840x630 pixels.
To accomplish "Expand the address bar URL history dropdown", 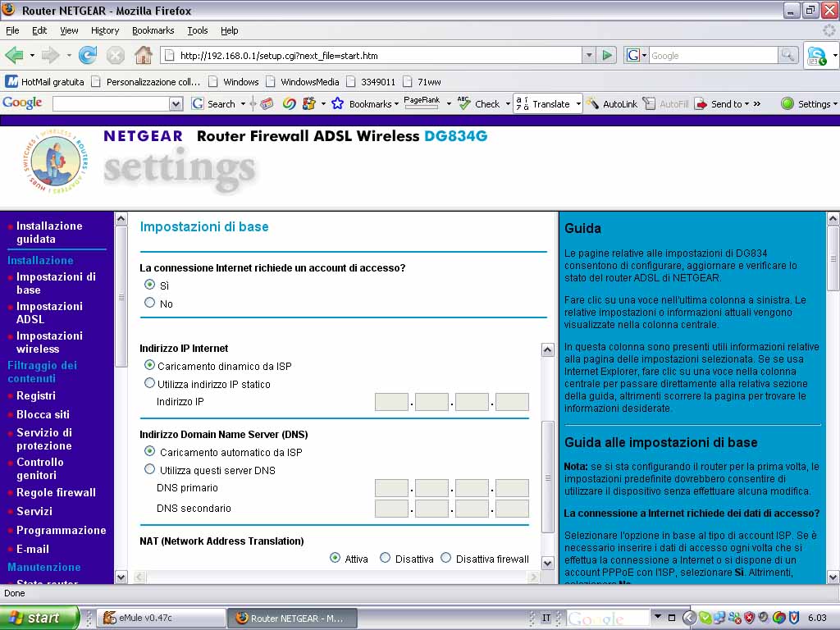I will pyautogui.click(x=589, y=55).
